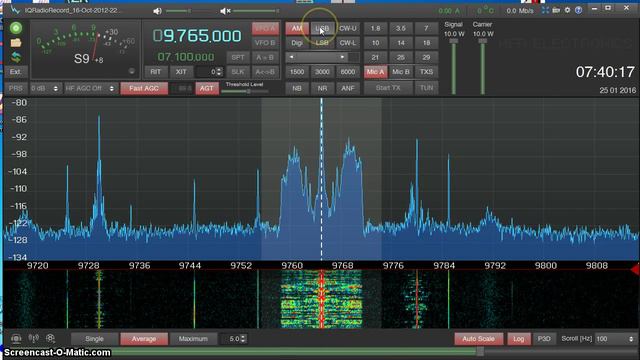
Task: Click the fullscreen arrows icon
Action: (x=545, y=10)
